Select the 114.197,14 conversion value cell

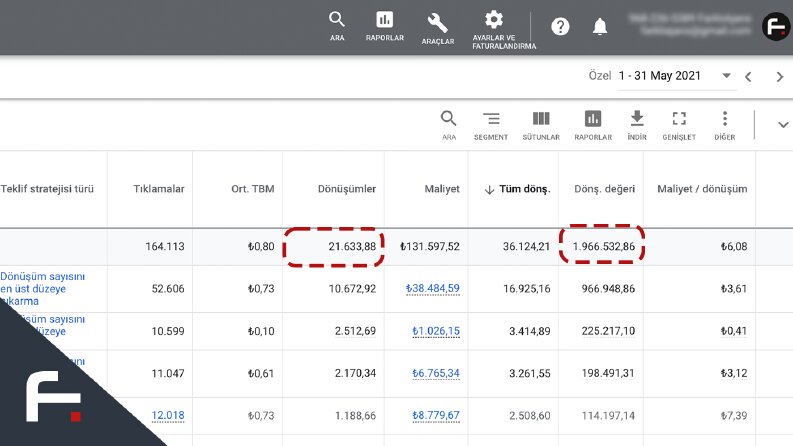tap(608, 416)
